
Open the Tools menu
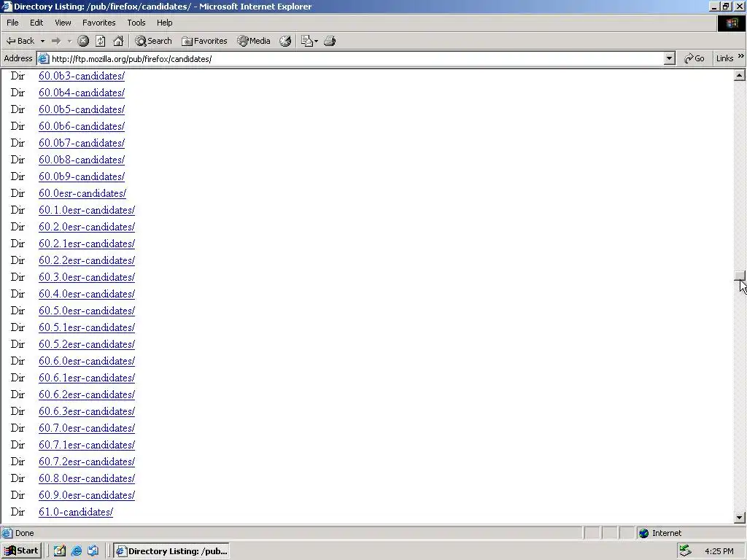tap(136, 23)
